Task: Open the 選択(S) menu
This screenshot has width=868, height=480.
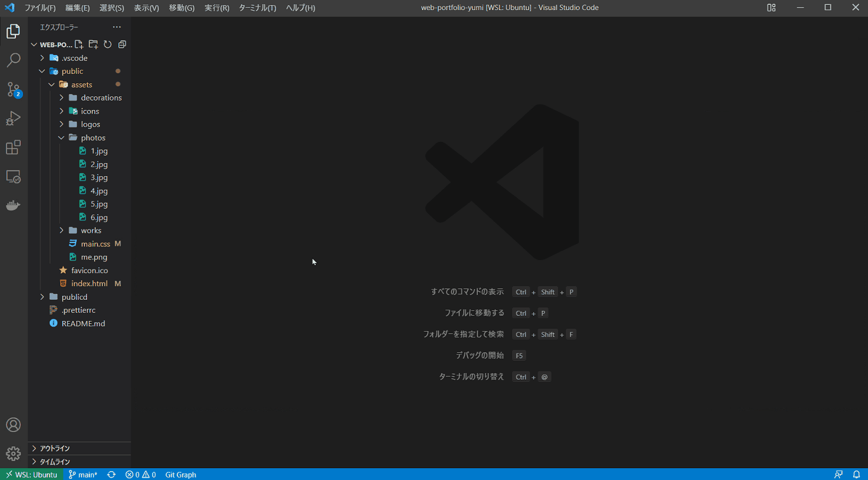Action: tap(112, 8)
